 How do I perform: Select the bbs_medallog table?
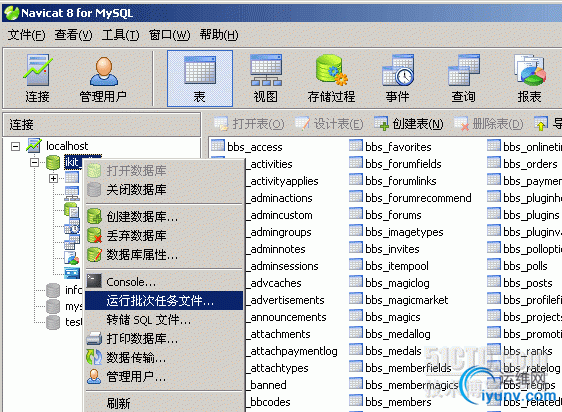pos(390,334)
